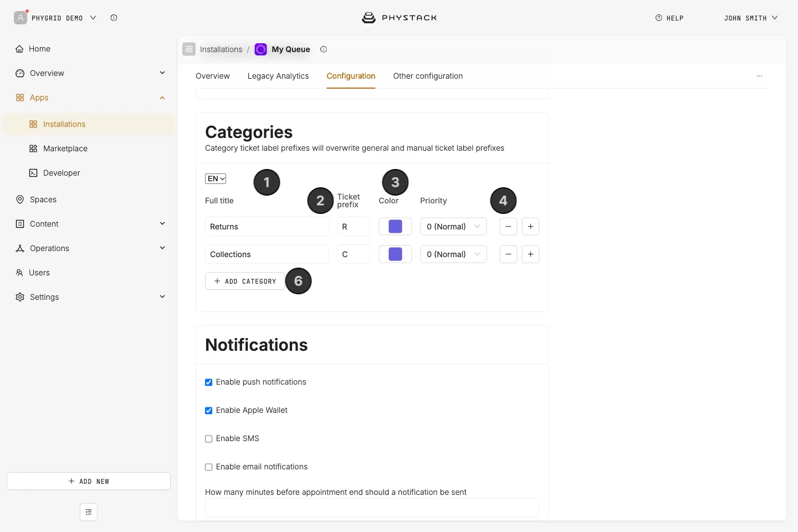Click the Phystack logo icon

point(369,18)
